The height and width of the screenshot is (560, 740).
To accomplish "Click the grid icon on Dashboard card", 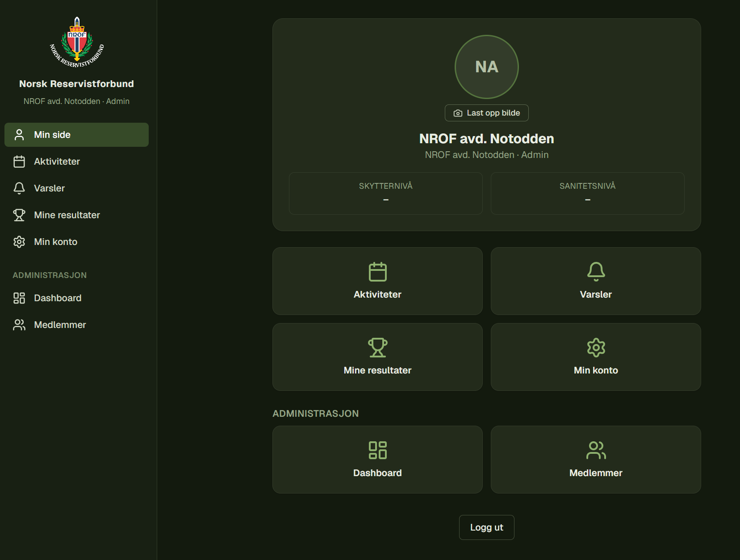I will (377, 450).
